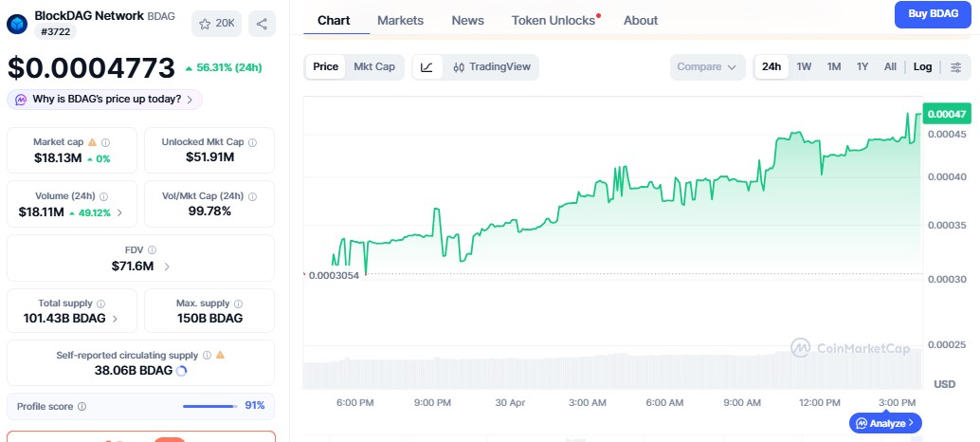This screenshot has height=442, width=980.
Task: Click the circulating supply ring icon
Action: click(181, 371)
